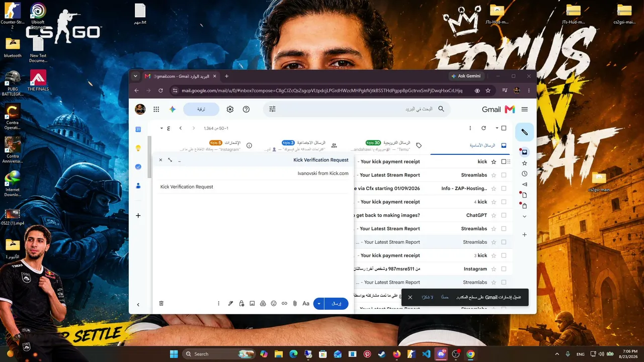Viewport: 644px width, 362px height.
Task: Open Gmail support help icon
Action: point(246,109)
